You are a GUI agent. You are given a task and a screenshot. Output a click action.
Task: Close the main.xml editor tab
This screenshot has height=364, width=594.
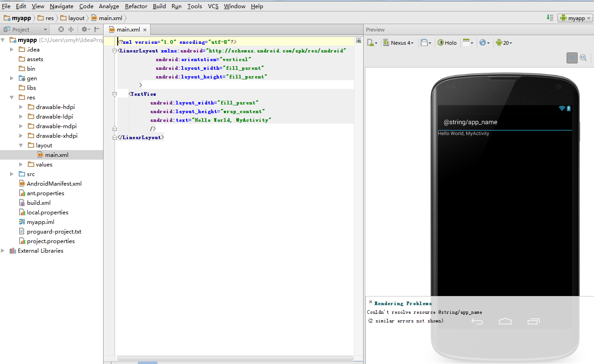[x=145, y=30]
